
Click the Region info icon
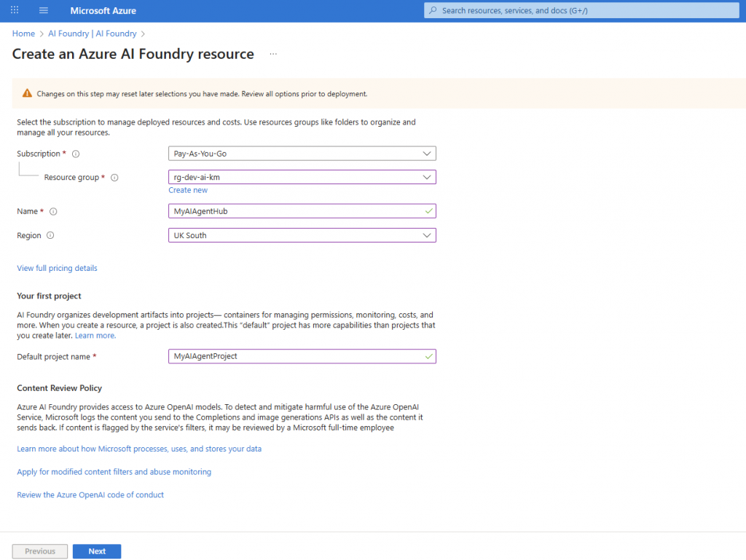click(x=50, y=235)
